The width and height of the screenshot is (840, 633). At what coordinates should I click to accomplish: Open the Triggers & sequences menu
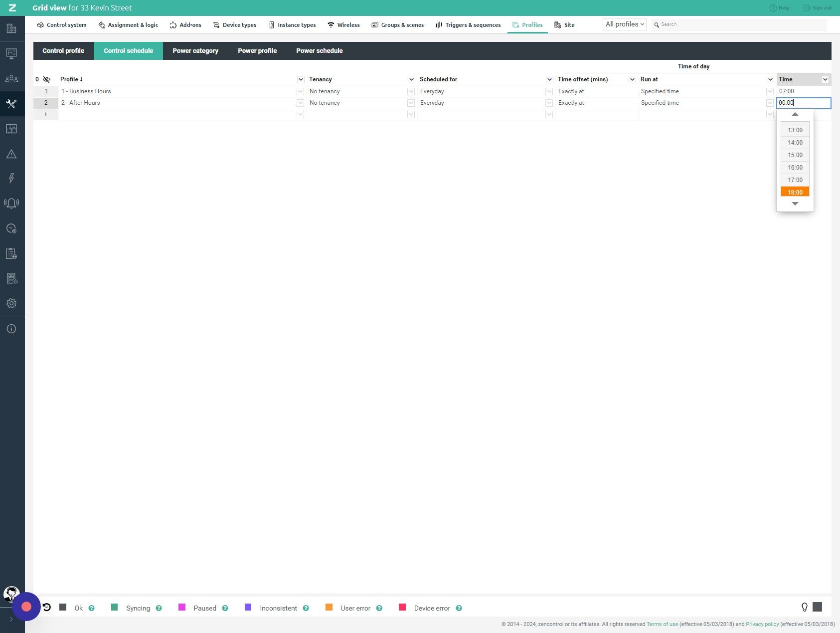pyautogui.click(x=468, y=25)
